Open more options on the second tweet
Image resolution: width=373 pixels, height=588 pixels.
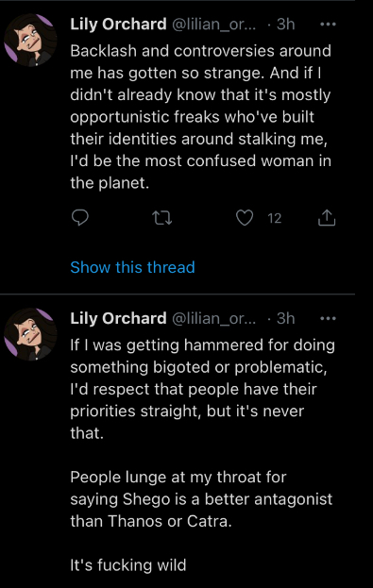[328, 319]
